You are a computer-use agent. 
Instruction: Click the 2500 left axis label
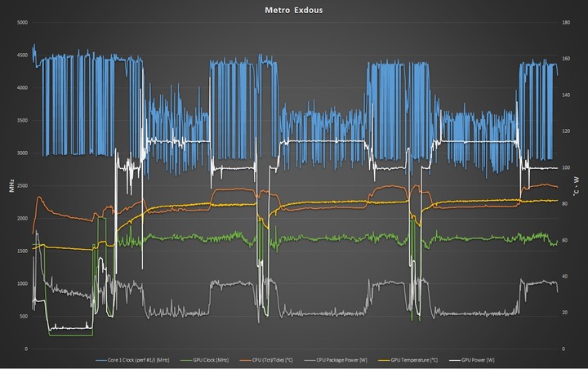point(23,185)
